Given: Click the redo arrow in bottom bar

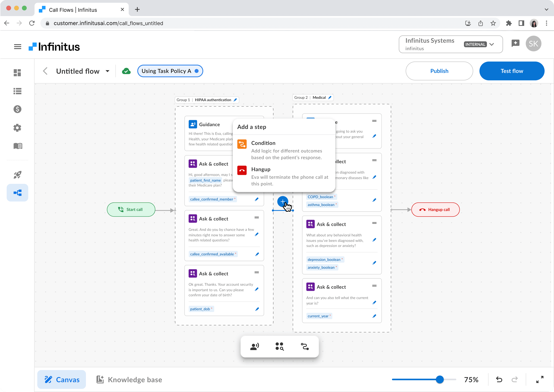Looking at the screenshot, I should [x=514, y=379].
